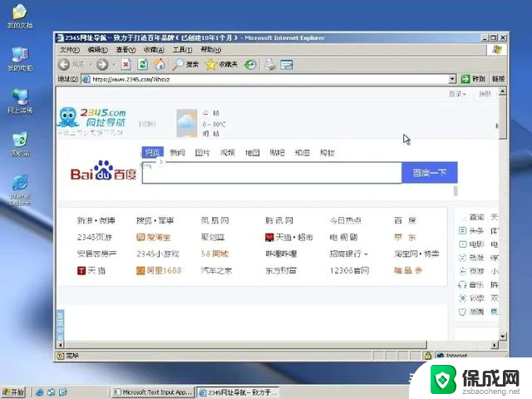The image size is (532, 399).
Task: Open the 12306官网 link
Action: point(349,271)
